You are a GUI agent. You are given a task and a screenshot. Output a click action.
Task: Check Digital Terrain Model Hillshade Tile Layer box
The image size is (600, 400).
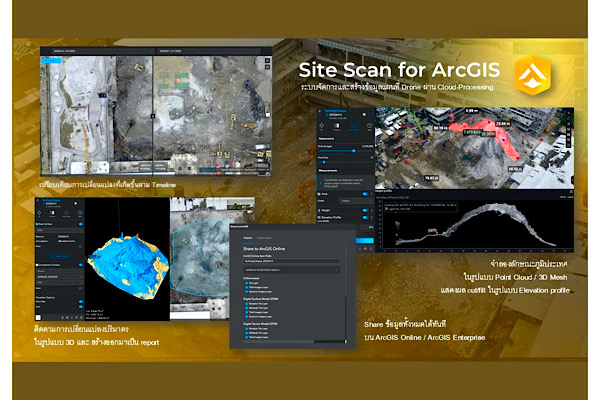246,333
